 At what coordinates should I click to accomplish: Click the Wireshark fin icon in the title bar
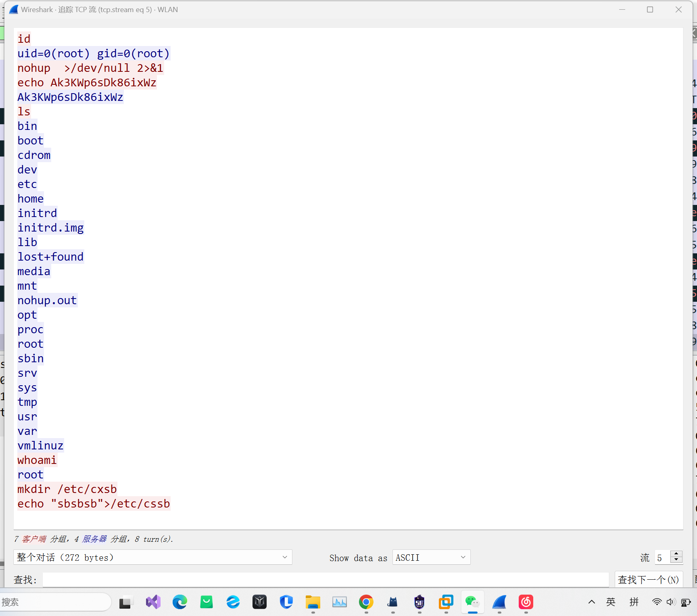[x=14, y=9]
